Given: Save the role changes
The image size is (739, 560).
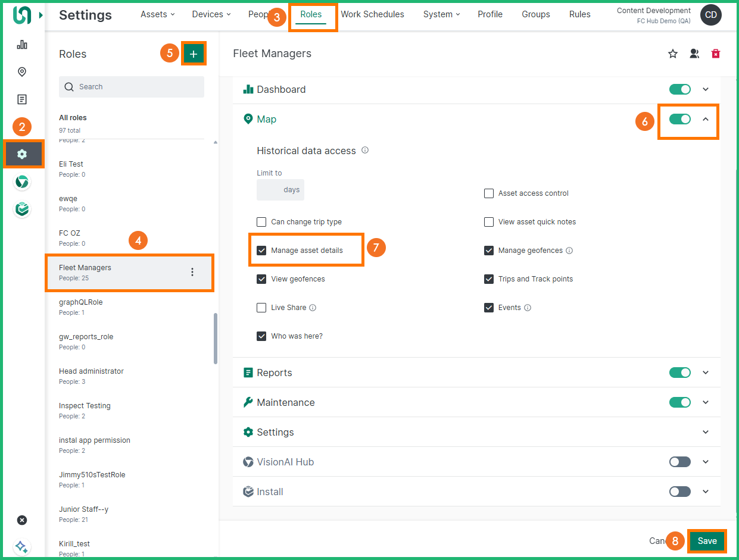Looking at the screenshot, I should click(707, 541).
